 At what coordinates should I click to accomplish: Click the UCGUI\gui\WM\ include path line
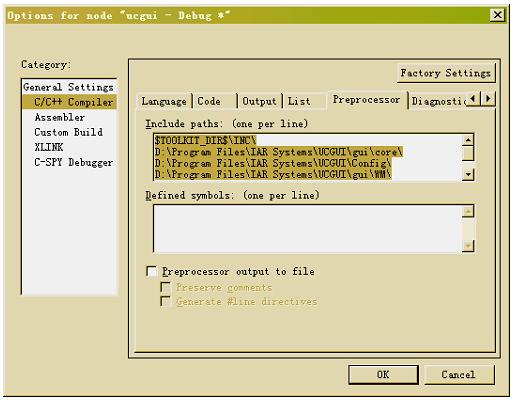(x=273, y=174)
